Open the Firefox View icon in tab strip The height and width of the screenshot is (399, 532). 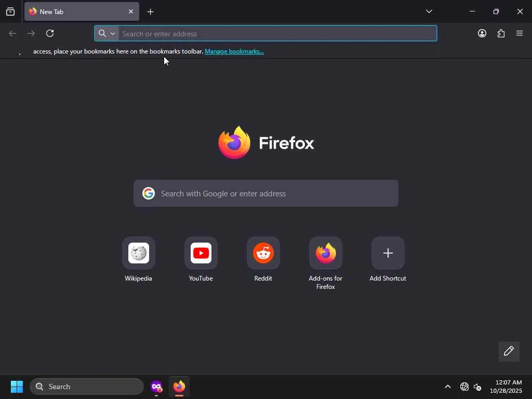[10, 11]
